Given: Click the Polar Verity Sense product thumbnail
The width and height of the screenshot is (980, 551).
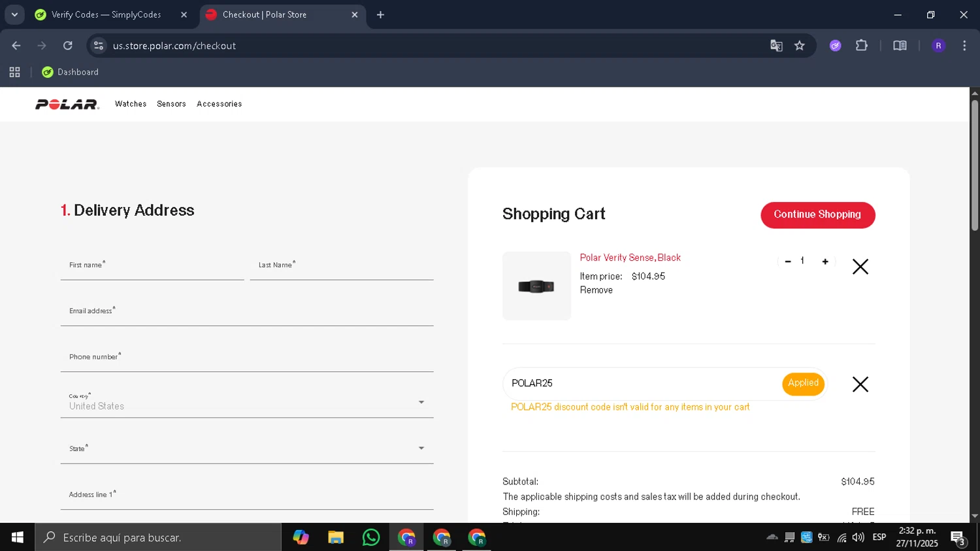Looking at the screenshot, I should [x=536, y=286].
